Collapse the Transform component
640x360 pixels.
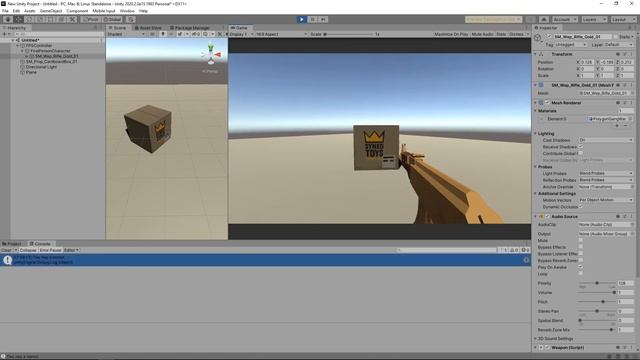pyautogui.click(x=536, y=54)
